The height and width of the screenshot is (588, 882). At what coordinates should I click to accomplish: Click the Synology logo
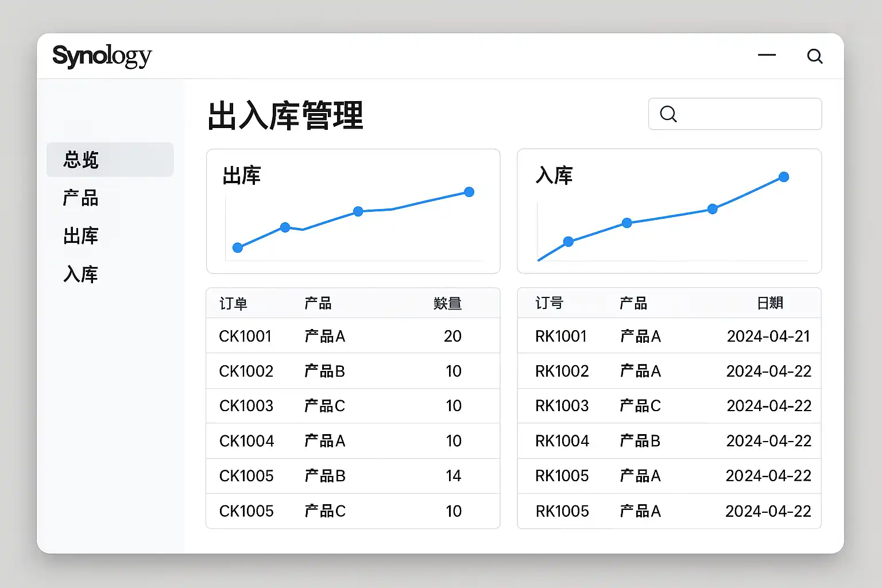[102, 56]
